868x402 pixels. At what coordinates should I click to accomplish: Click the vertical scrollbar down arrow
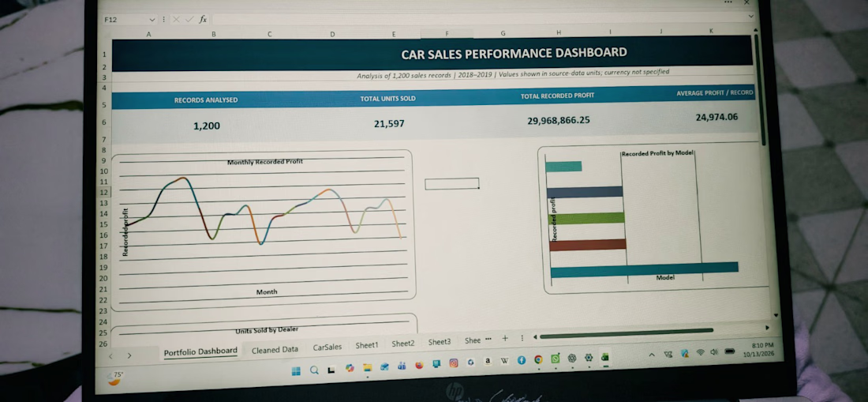775,315
